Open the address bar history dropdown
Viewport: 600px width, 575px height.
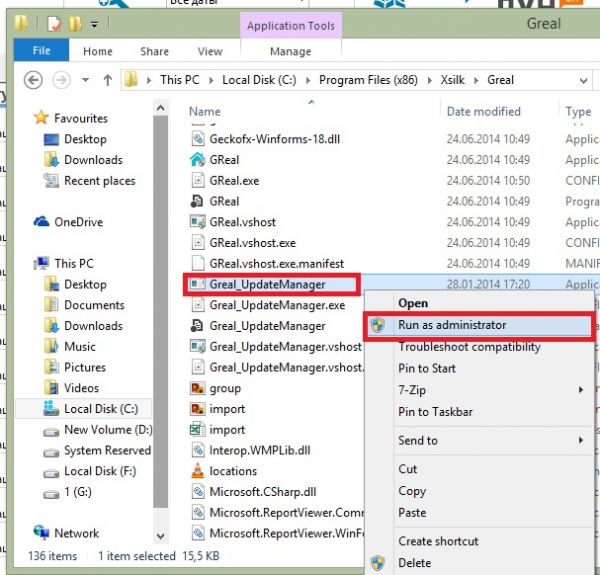[583, 81]
